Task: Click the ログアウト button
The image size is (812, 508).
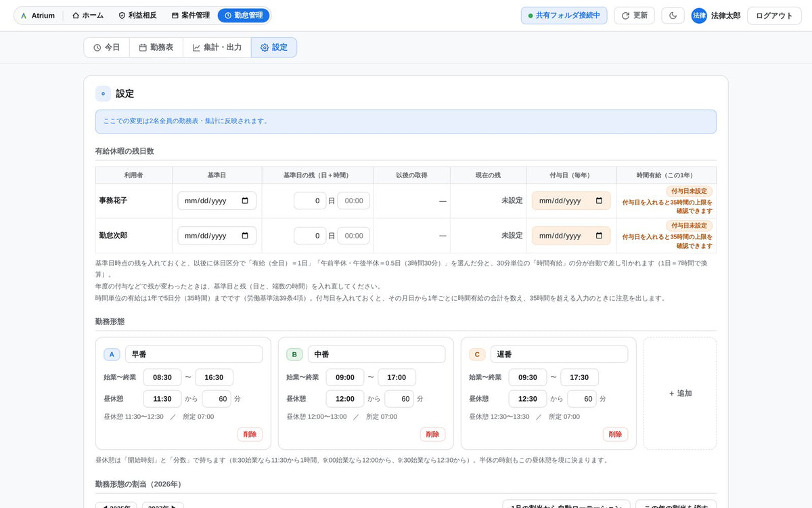Action: pos(774,15)
